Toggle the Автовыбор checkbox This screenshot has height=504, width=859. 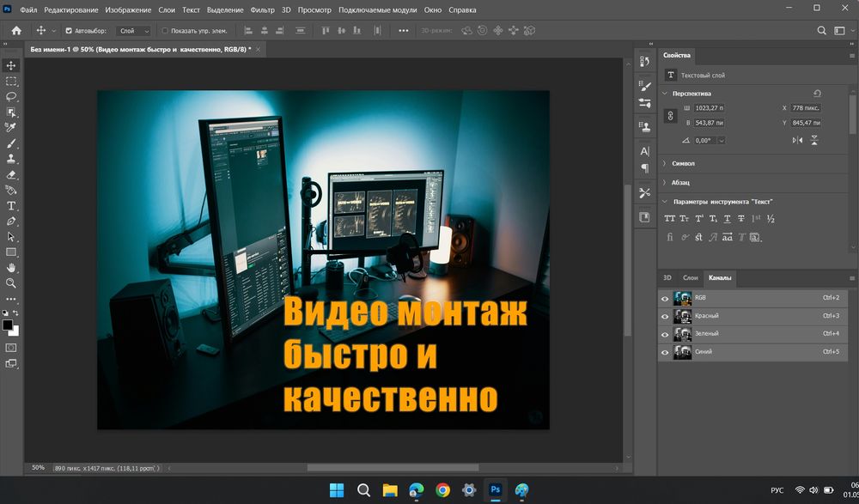coord(69,31)
